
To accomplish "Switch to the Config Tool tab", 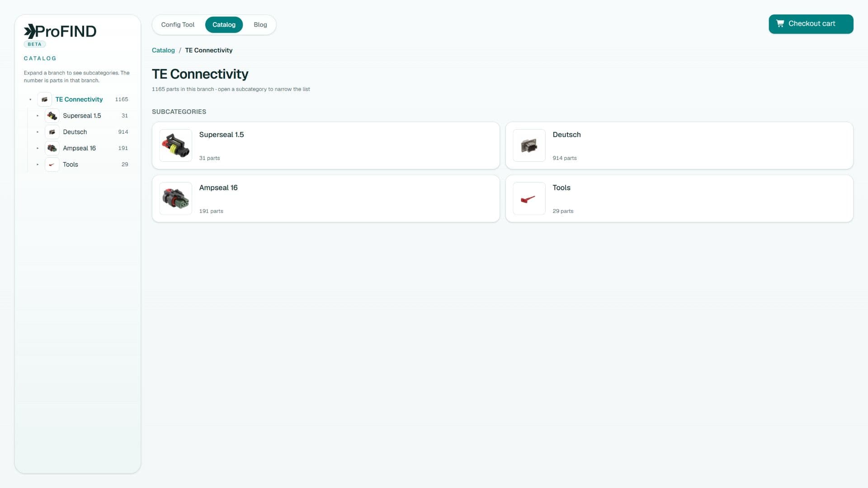I will pos(178,25).
